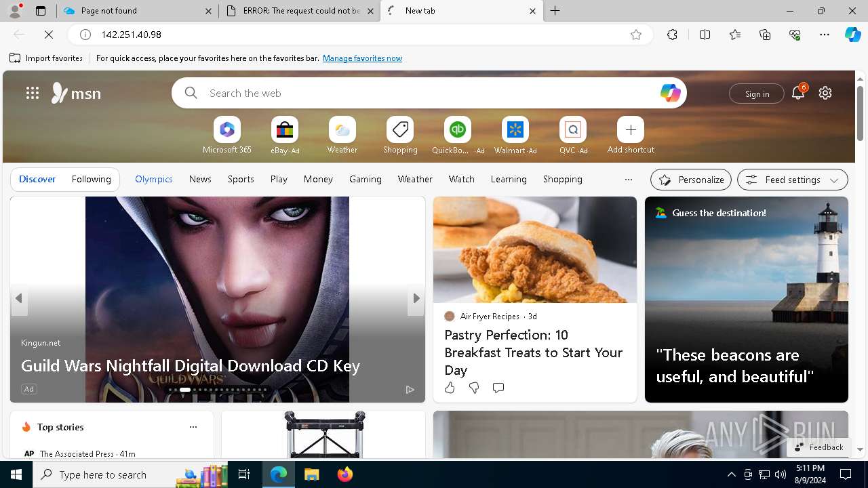Open Guild Wars Nightfall CD Key headline
Image resolution: width=868 pixels, height=488 pixels.
191,366
